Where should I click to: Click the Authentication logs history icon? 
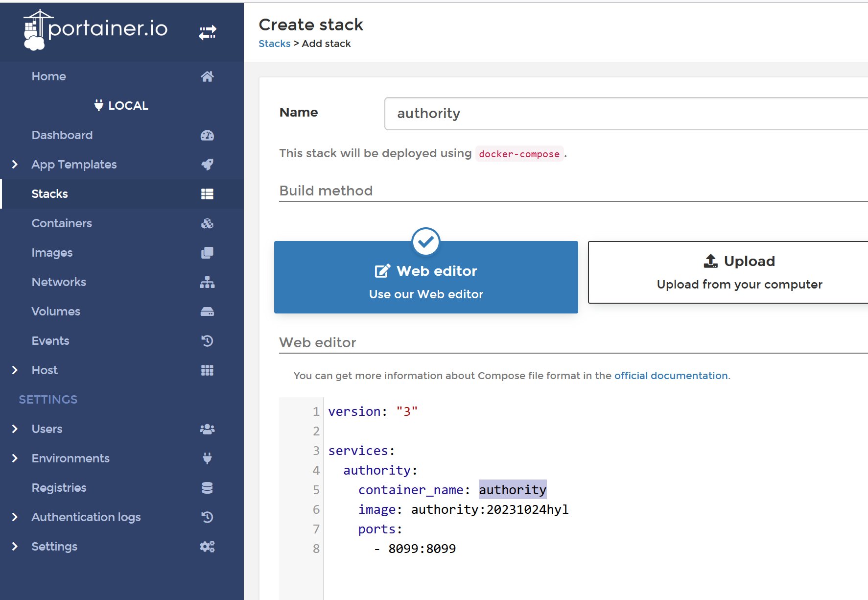[x=207, y=517]
